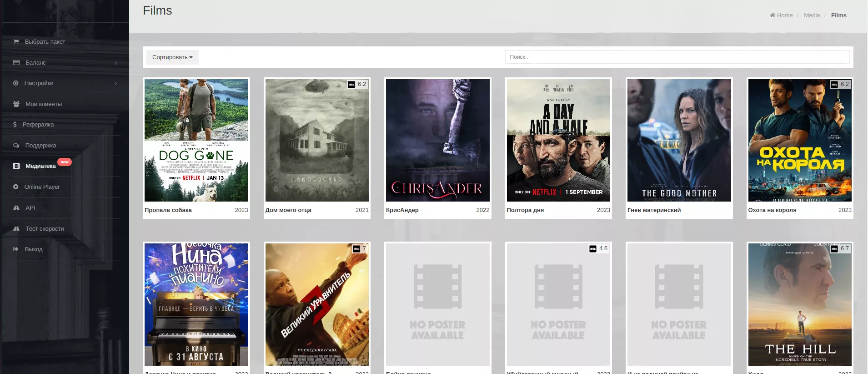This screenshot has height=374, width=868.
Task: Expand the Баланс submenu chevron
Action: (x=116, y=63)
